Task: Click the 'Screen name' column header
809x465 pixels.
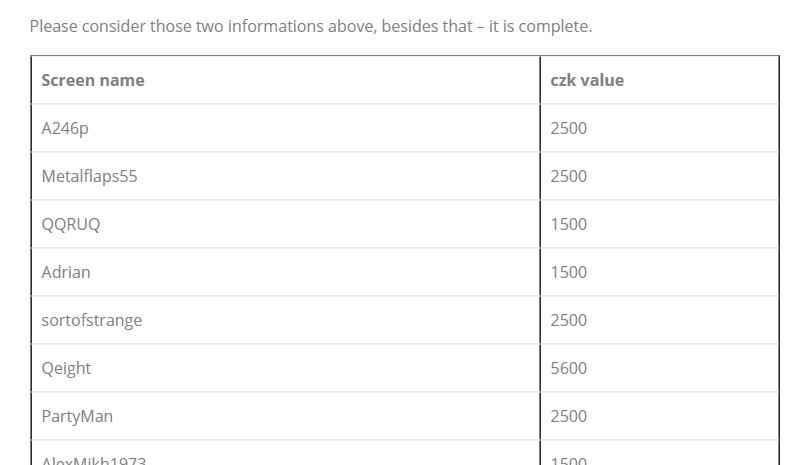Action: tap(93, 80)
